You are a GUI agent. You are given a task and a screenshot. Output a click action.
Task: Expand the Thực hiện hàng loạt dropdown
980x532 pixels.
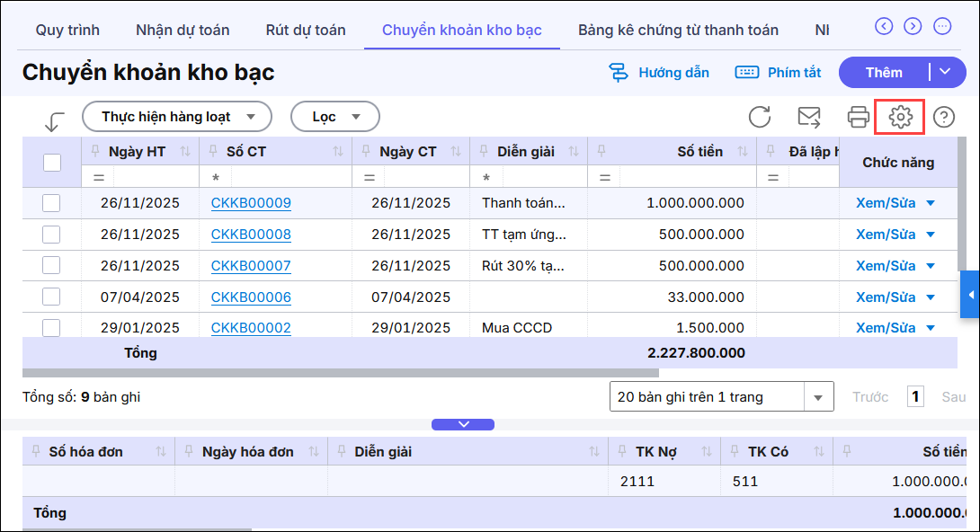click(176, 117)
